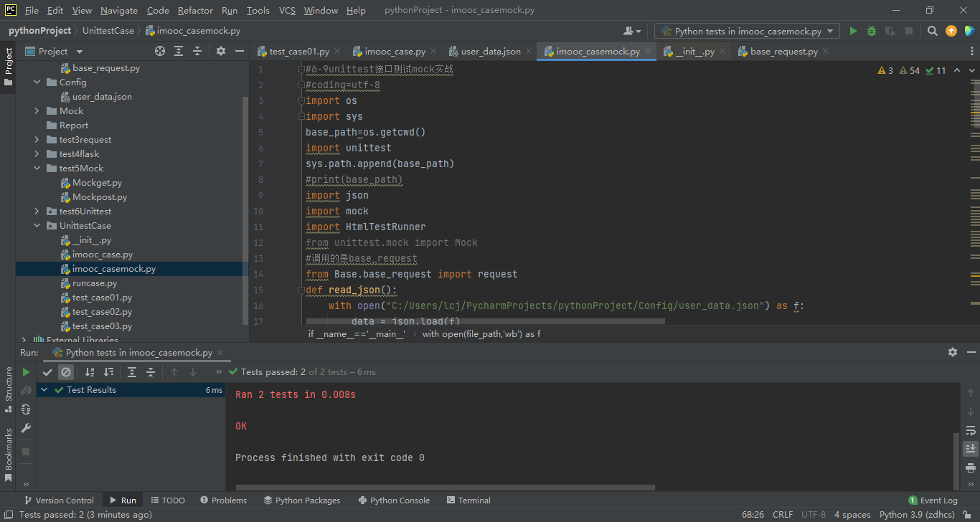
Task: Open runcase.py in the project tree
Action: [95, 283]
